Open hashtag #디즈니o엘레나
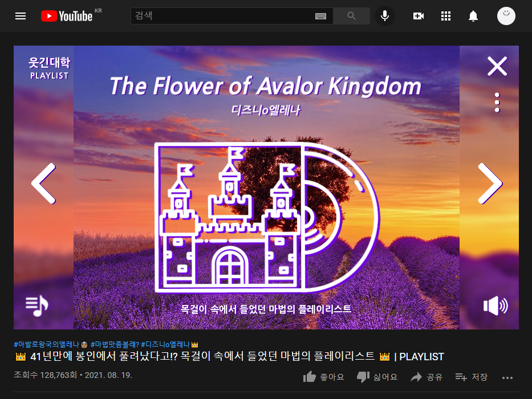The width and height of the screenshot is (532, 399). 169,344
